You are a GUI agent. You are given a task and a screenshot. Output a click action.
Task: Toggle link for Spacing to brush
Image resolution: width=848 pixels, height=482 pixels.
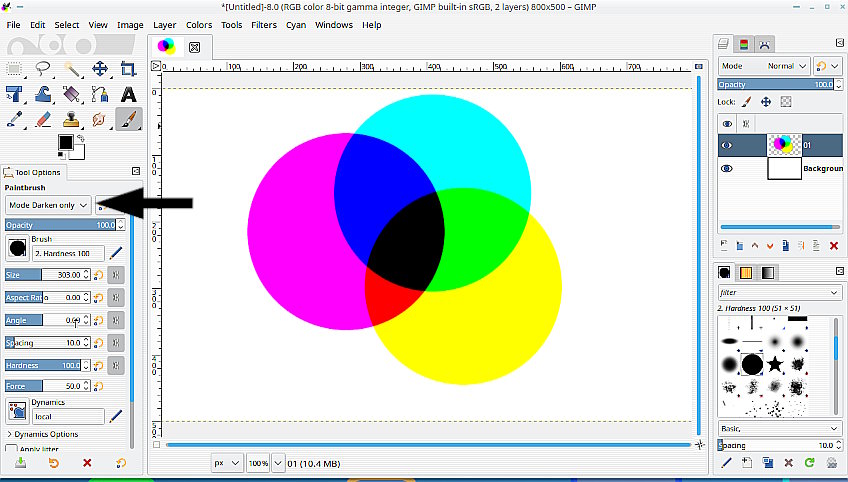pyautogui.click(x=116, y=342)
